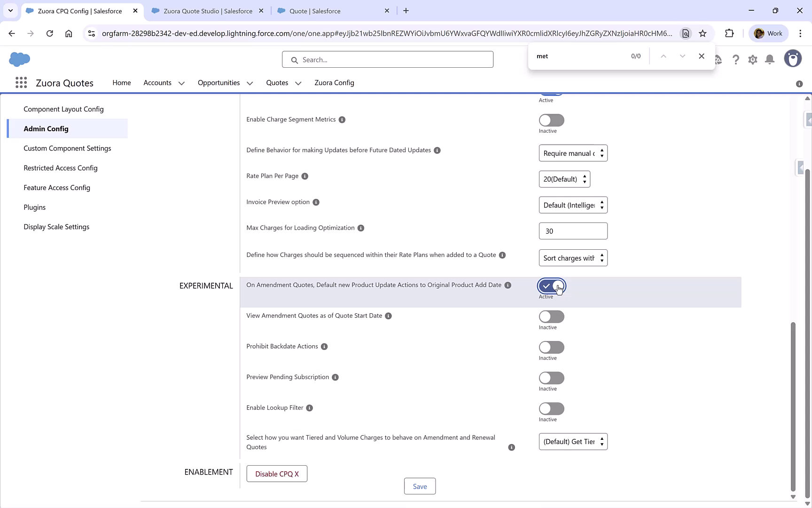Toggle Enable Charge Segment Metrics on
The height and width of the screenshot is (508, 812).
click(x=551, y=119)
